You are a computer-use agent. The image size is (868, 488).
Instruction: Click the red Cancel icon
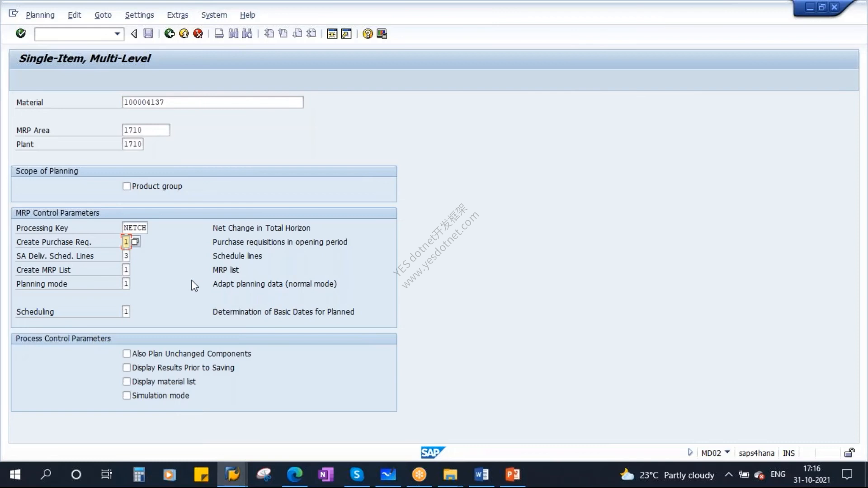(198, 33)
